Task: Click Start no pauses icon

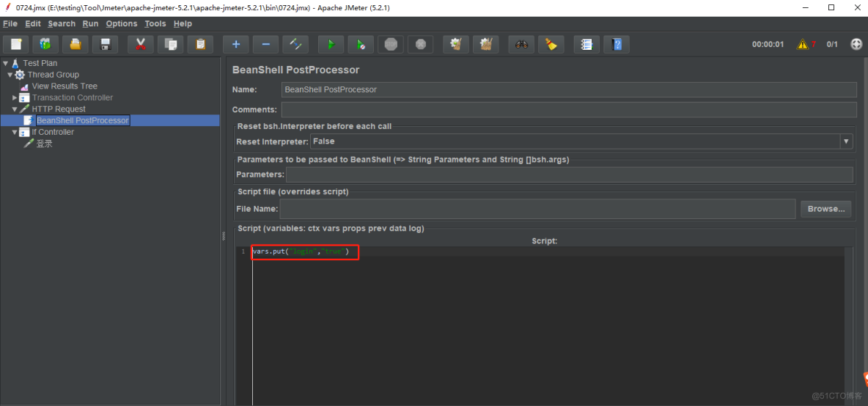Action: tap(361, 44)
